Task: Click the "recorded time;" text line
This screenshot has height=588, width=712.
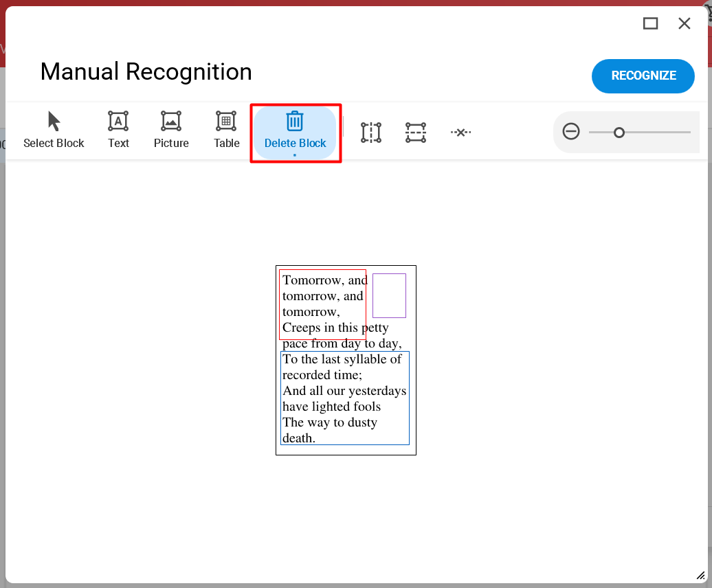Action: pos(322,375)
